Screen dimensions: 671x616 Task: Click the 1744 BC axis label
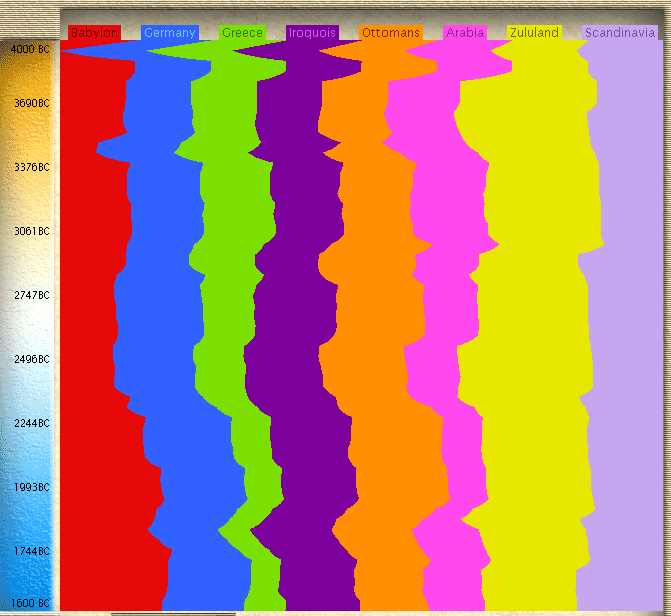pos(32,551)
